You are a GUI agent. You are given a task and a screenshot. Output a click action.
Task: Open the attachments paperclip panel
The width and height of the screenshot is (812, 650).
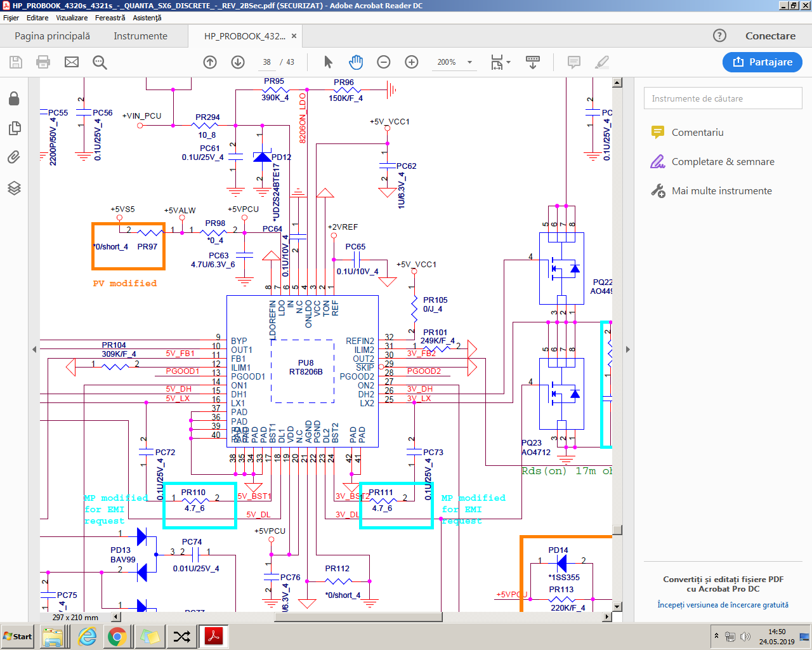click(x=14, y=157)
